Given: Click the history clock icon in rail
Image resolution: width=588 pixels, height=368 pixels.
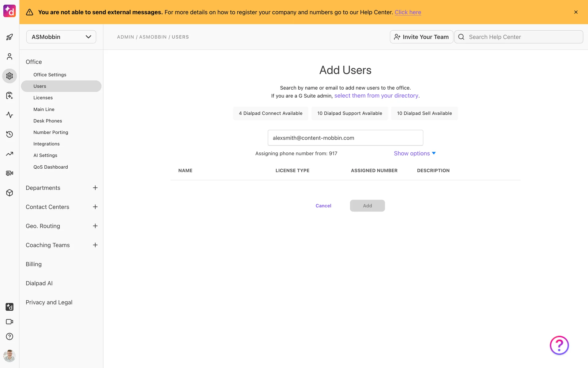Looking at the screenshot, I should point(9,134).
